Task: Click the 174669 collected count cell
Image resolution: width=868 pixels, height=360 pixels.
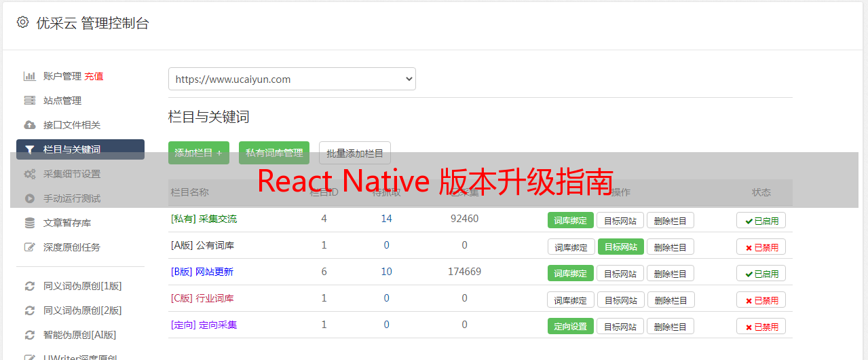Action: 464,272
